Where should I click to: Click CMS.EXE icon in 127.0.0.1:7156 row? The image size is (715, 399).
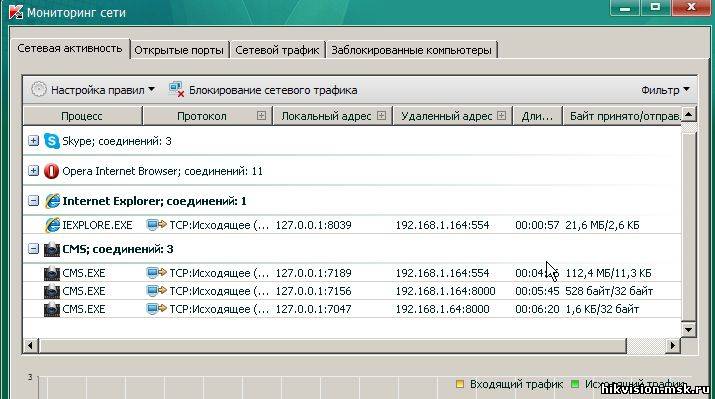click(52, 291)
